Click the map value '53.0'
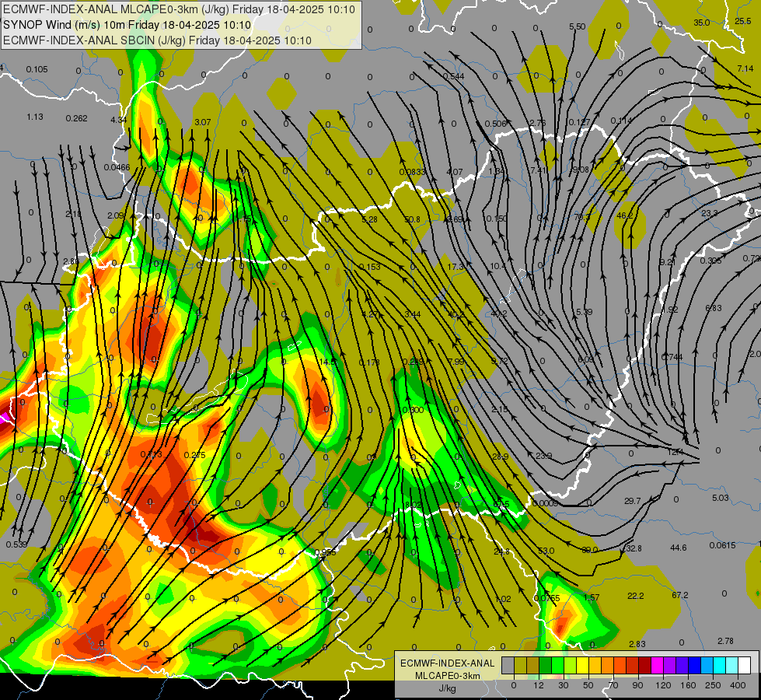Screen dimensions: 761x700 click(546, 551)
